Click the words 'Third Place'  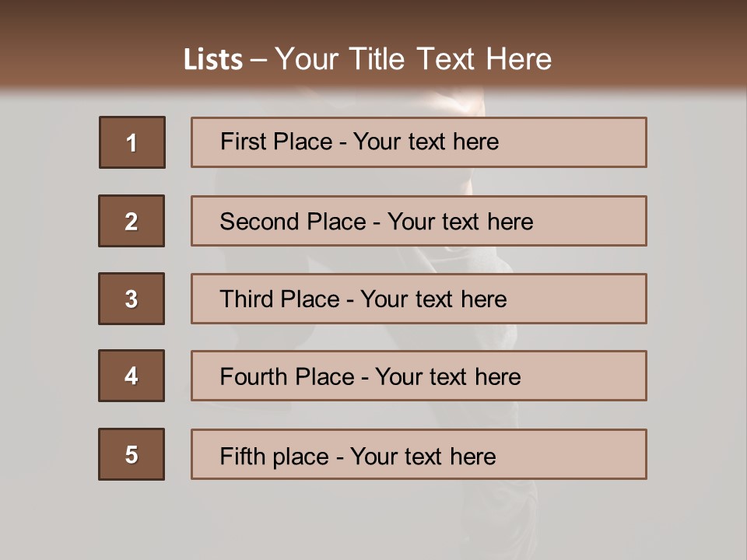(279, 299)
